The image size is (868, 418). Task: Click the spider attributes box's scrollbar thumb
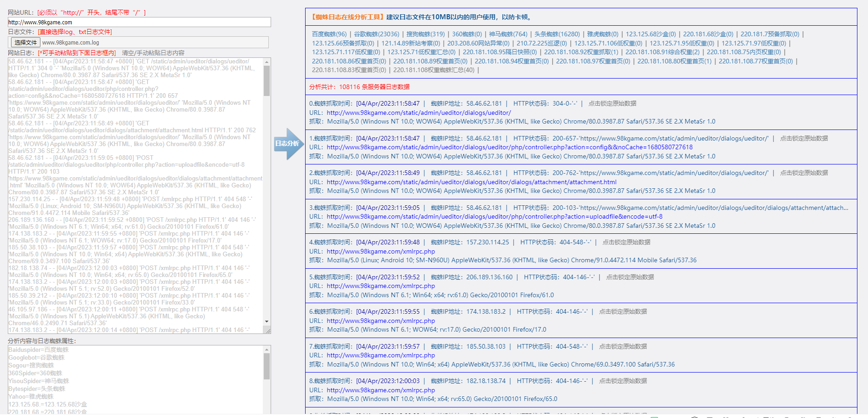pos(267,366)
